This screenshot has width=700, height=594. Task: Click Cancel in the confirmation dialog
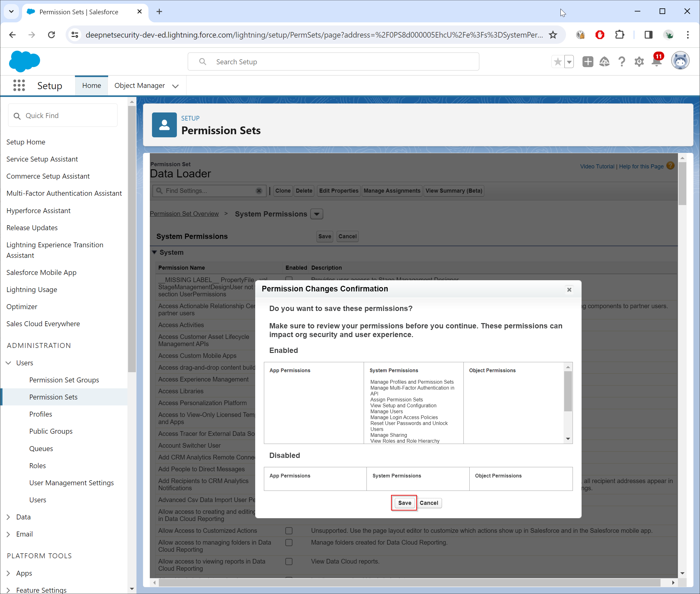tap(429, 503)
